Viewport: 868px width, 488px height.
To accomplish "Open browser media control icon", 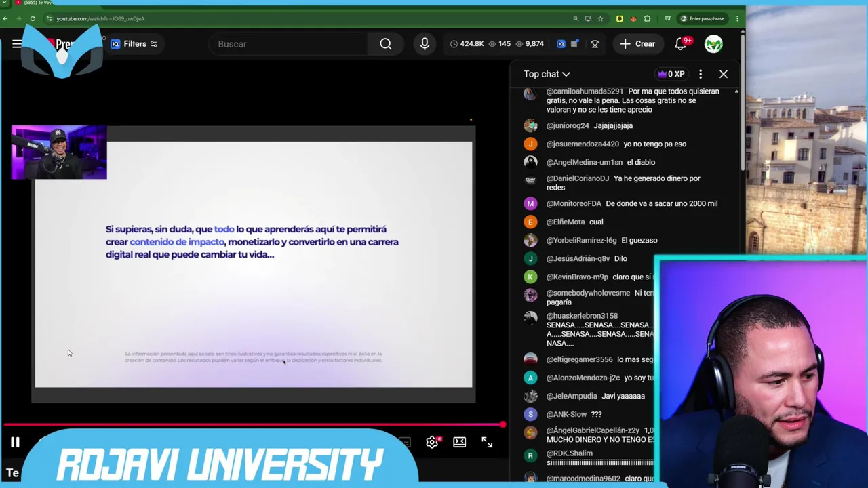I will 668,18.
